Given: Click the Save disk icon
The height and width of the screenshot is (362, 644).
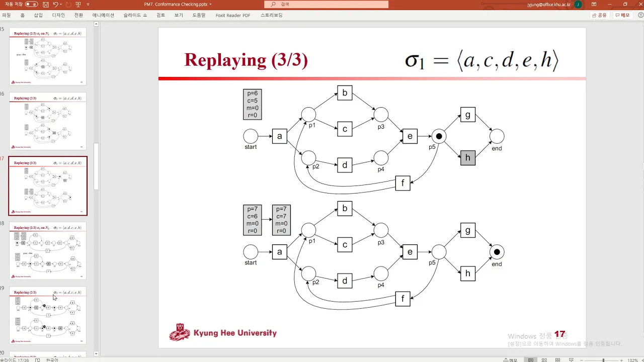Looking at the screenshot, I should [46, 4].
